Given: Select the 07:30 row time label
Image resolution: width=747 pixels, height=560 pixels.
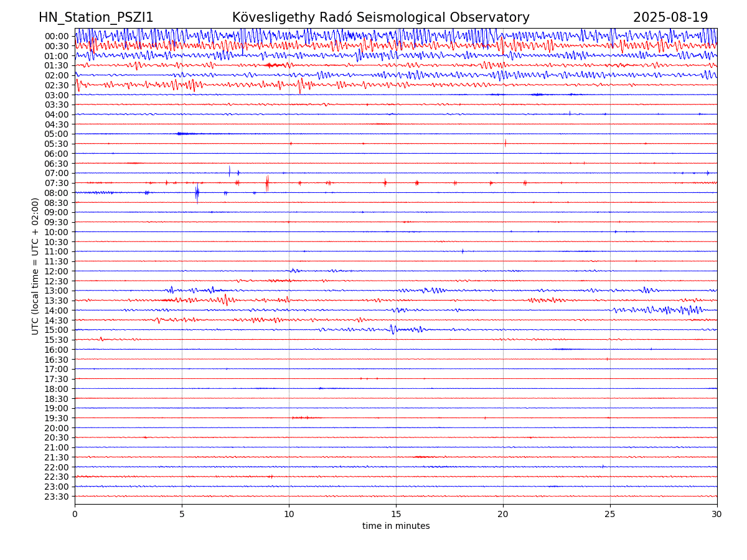Looking at the screenshot, I should pyautogui.click(x=57, y=183).
